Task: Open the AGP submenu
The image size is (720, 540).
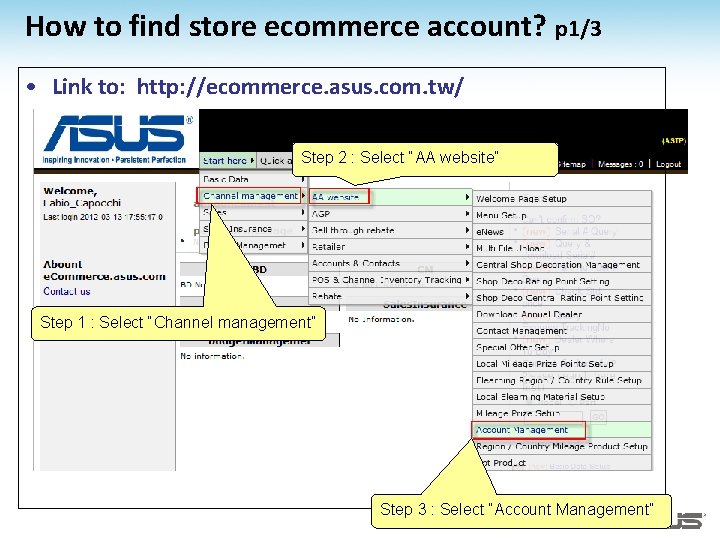Action: pos(390,214)
